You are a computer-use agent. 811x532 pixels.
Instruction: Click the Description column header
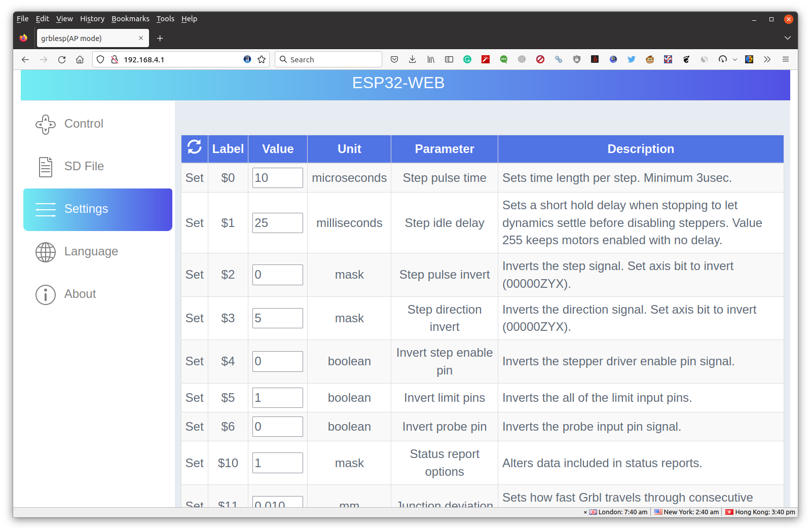tap(641, 149)
